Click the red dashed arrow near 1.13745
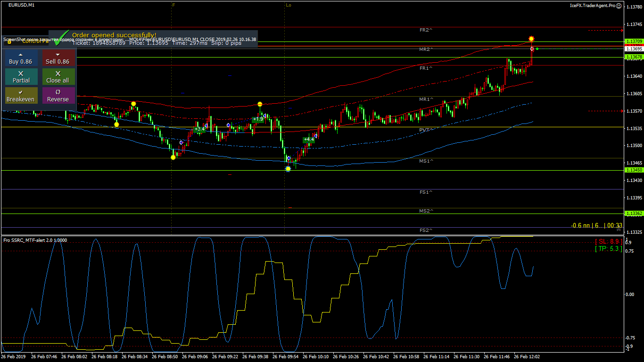This screenshot has height=362, width=644. (x=606, y=30)
